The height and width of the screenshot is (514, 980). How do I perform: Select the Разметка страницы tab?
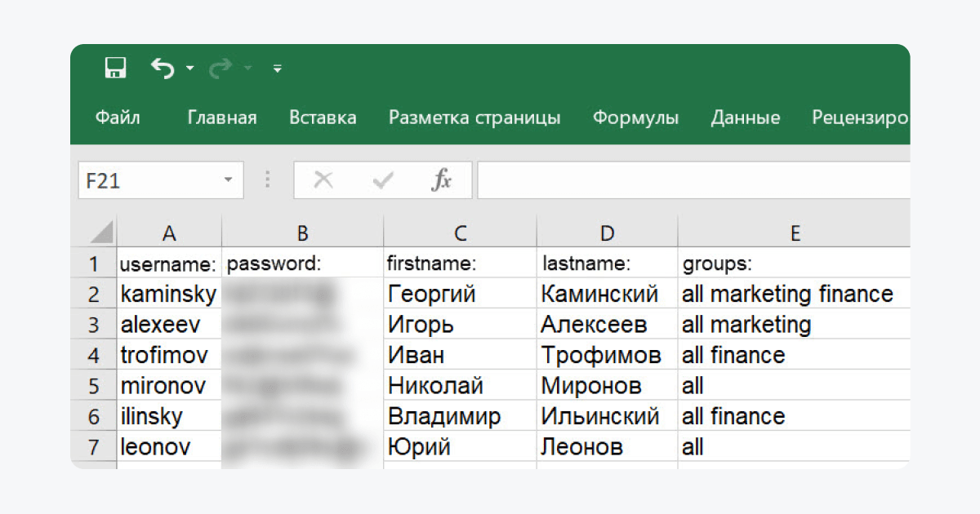click(474, 117)
